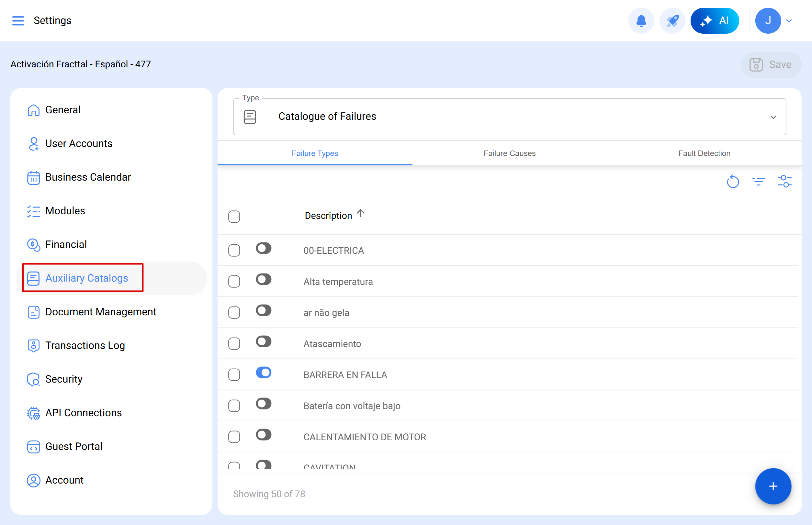The height and width of the screenshot is (525, 812).
Task: Check the checkbox next to Atascamiento
Action: tap(234, 344)
